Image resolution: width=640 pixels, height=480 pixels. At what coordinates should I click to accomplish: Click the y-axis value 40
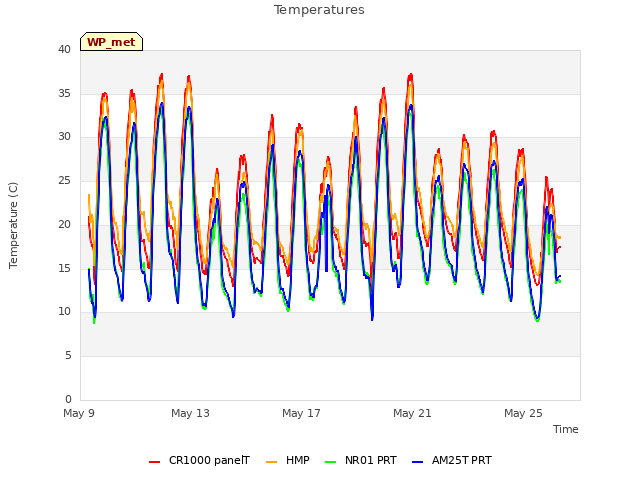pos(64,50)
